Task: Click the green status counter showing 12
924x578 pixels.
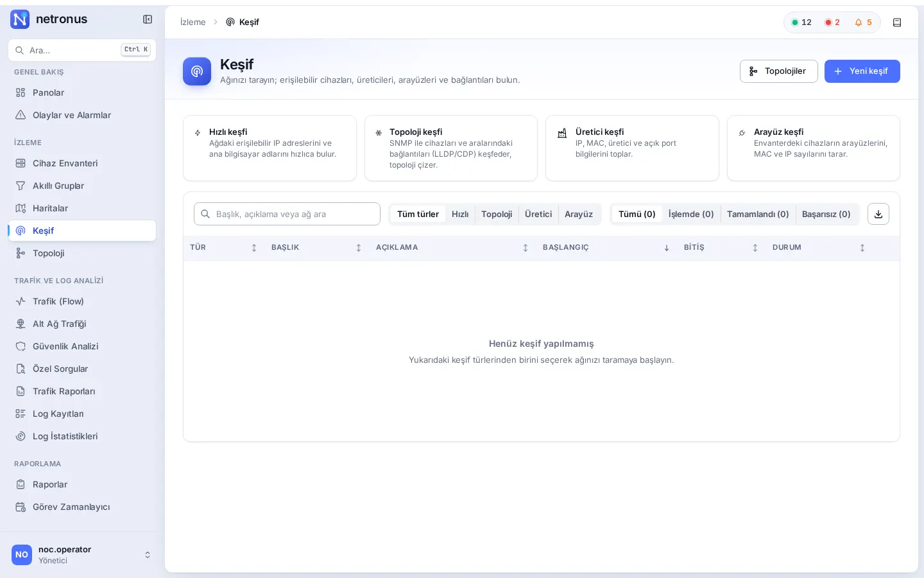Action: click(802, 22)
